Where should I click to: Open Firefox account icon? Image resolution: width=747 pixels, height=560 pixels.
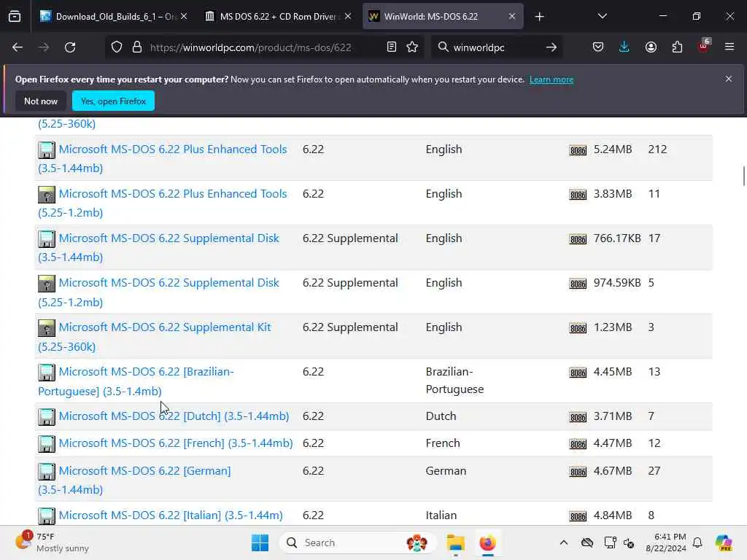click(x=651, y=47)
